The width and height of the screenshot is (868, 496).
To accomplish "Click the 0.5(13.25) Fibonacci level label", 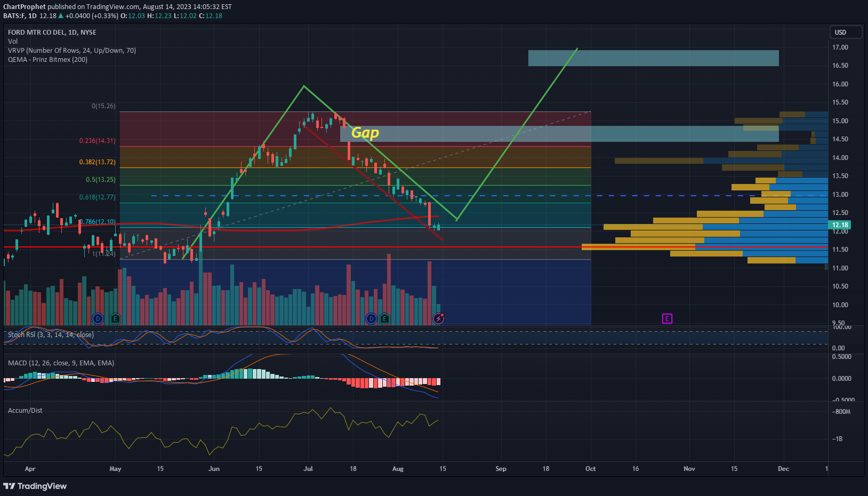I will 101,180.
